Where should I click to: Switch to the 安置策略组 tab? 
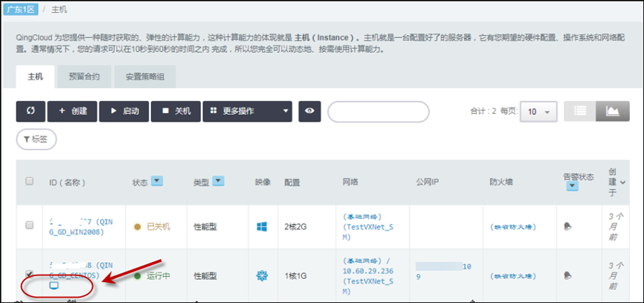(x=144, y=76)
